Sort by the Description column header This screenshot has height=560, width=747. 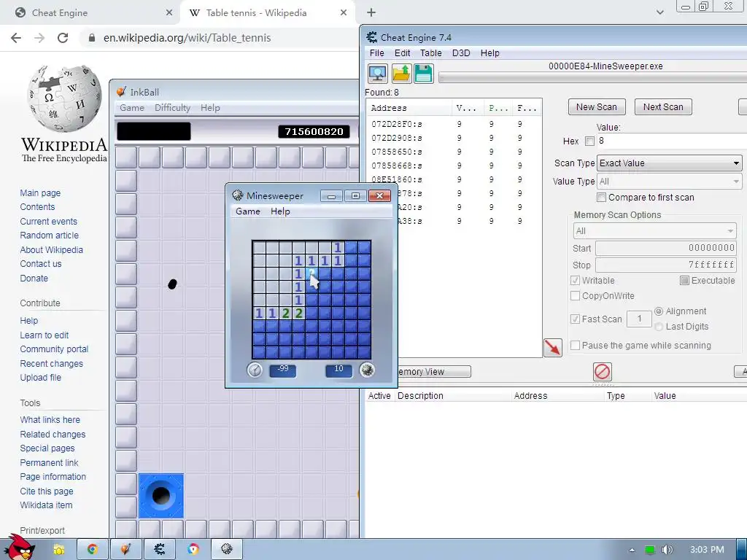click(x=453, y=396)
